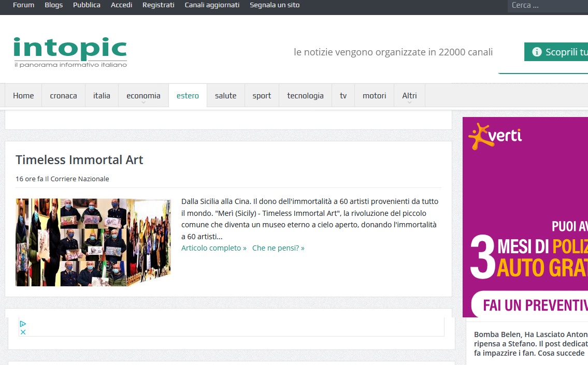Click the Cerca search field
The image size is (588, 365).
548,6
